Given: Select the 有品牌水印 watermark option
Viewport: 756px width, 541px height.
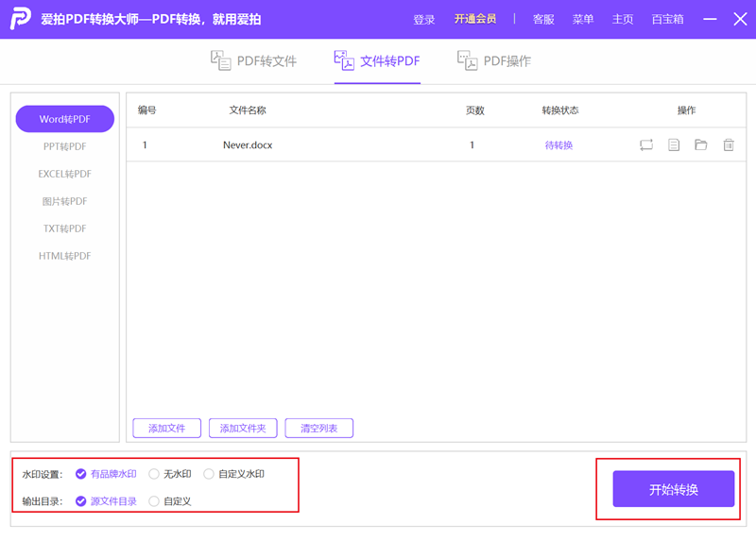Looking at the screenshot, I should [x=107, y=474].
